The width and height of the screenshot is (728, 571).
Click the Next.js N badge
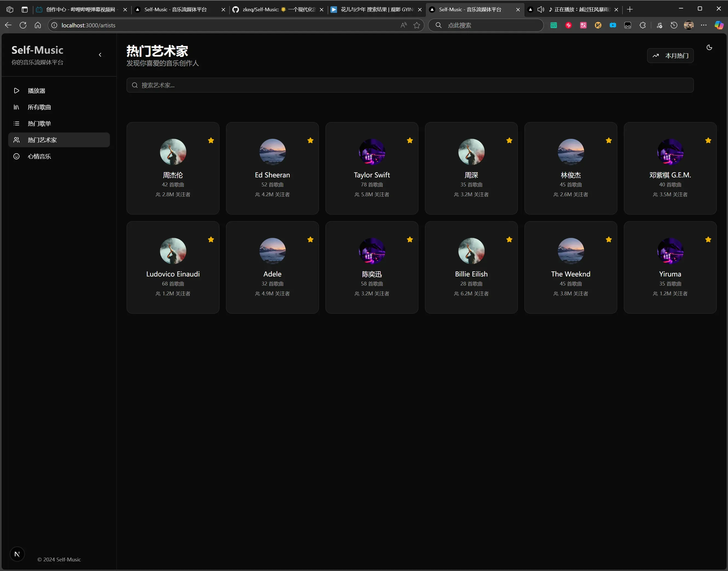point(17,554)
